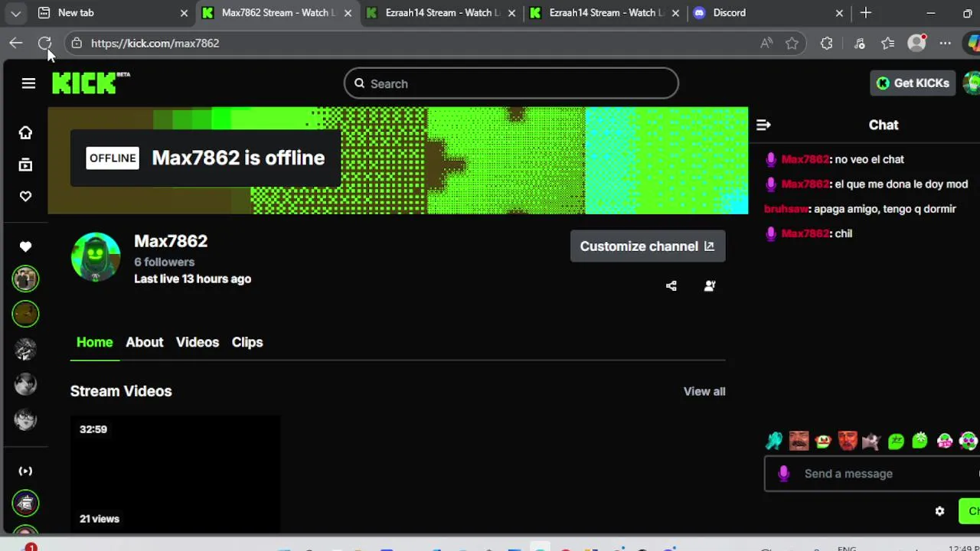This screenshot has width=980, height=551.
Task: Click 'Last live 13 hours ago' text
Action: [x=193, y=279]
